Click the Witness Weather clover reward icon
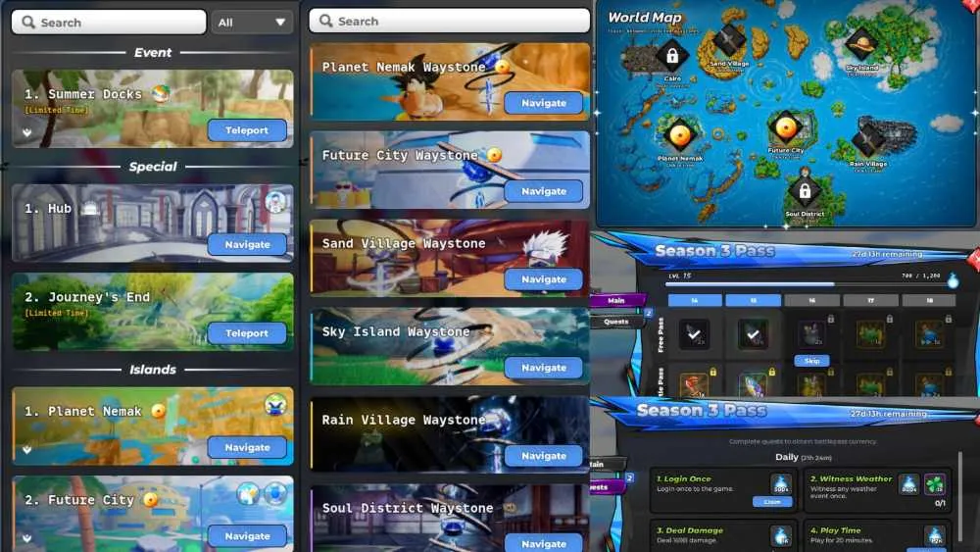The height and width of the screenshot is (552, 980). [934, 484]
